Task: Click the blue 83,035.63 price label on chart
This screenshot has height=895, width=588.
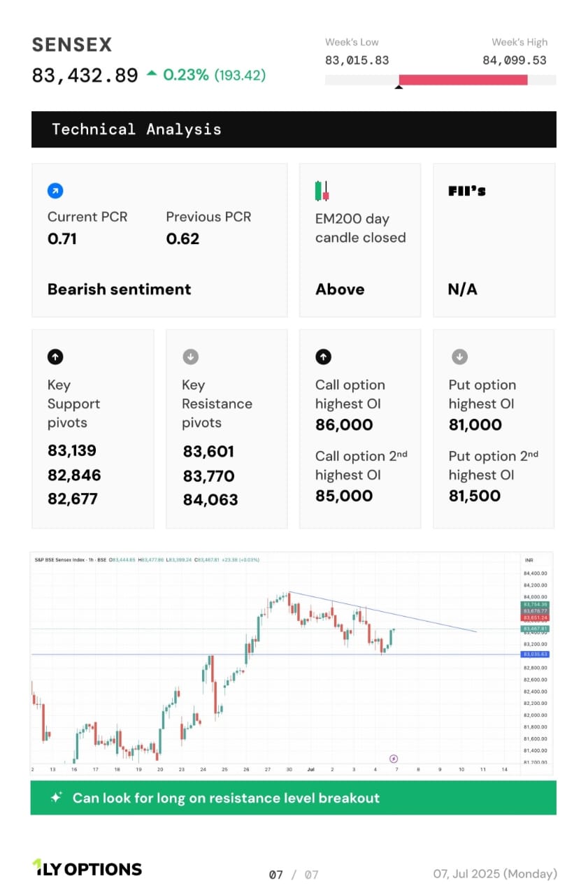Action: [x=535, y=654]
